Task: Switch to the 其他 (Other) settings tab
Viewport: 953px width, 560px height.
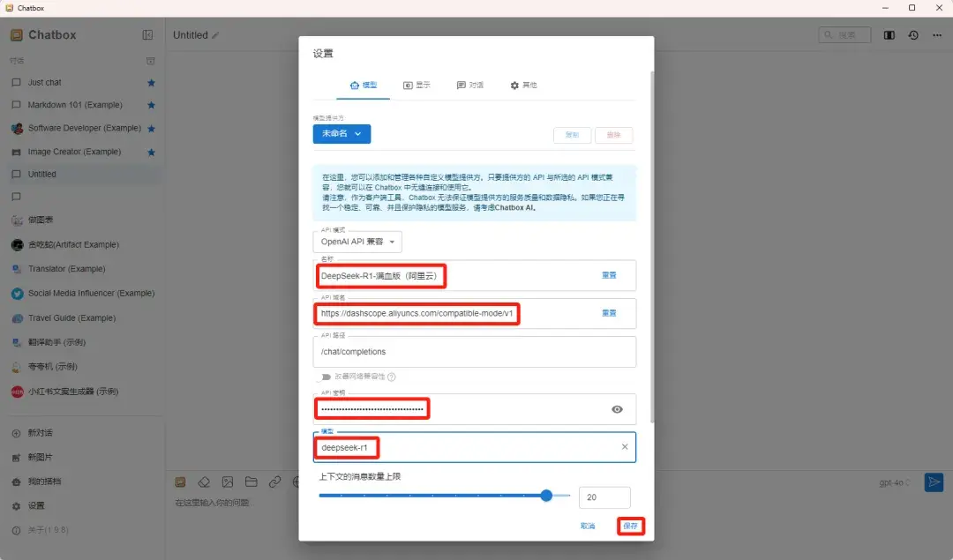Action: (524, 85)
